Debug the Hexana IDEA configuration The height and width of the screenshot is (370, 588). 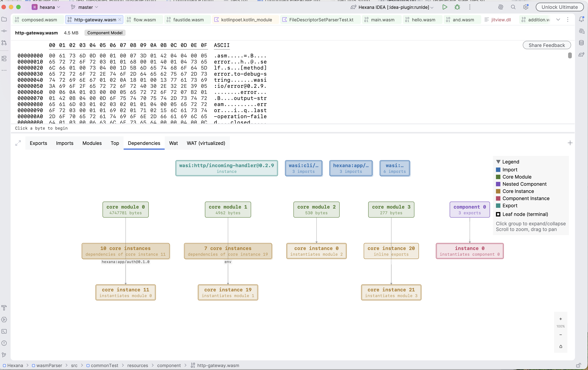coord(457,7)
